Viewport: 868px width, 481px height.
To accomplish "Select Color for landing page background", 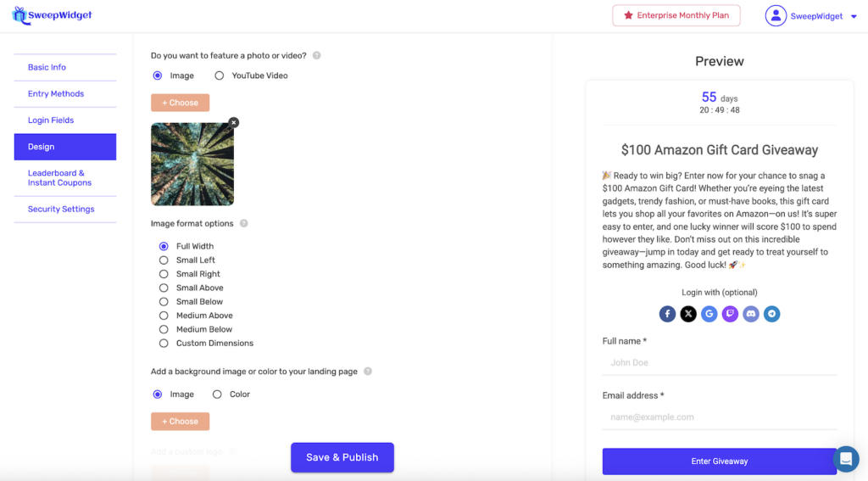I will tap(217, 394).
